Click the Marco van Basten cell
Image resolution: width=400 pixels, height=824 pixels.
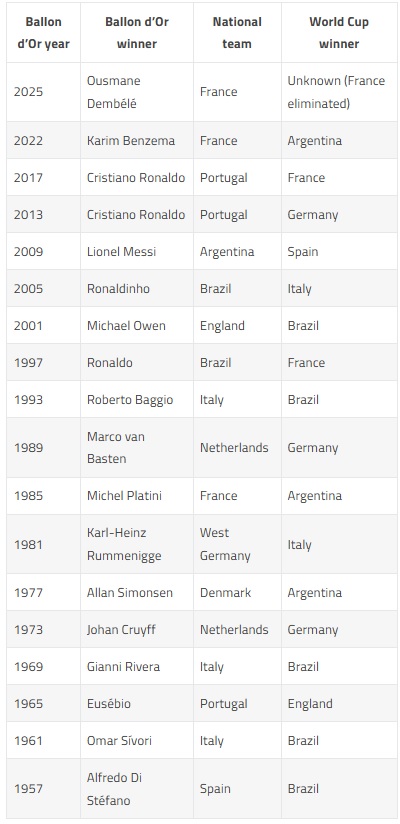[x=137, y=448]
